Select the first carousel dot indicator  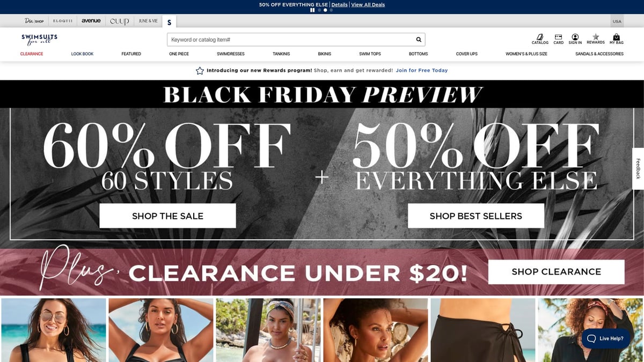click(319, 10)
